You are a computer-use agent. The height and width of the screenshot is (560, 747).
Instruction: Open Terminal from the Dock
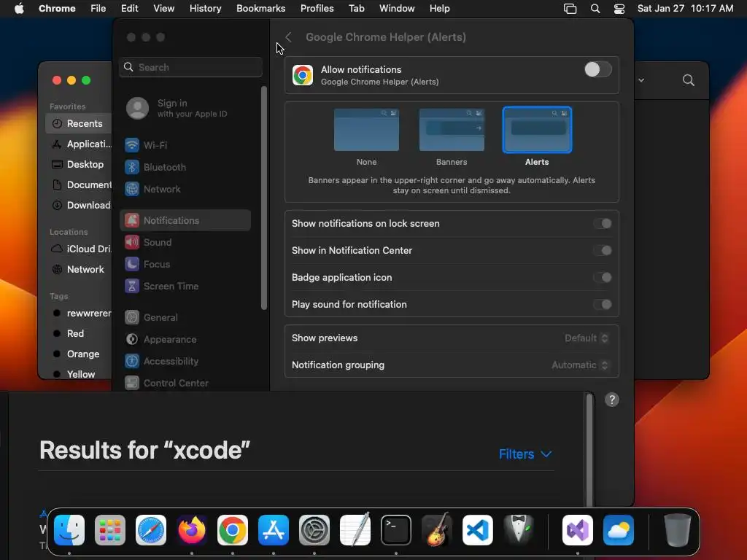[396, 530]
